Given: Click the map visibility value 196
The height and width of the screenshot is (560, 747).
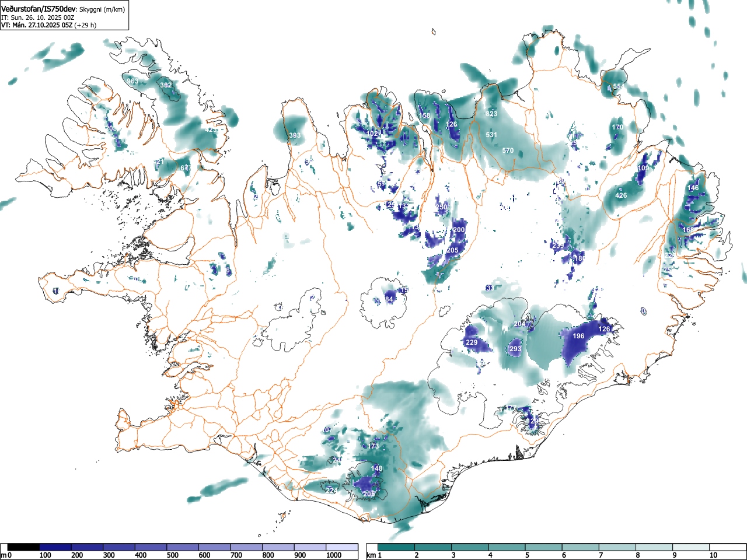Looking at the screenshot, I should click(578, 336).
